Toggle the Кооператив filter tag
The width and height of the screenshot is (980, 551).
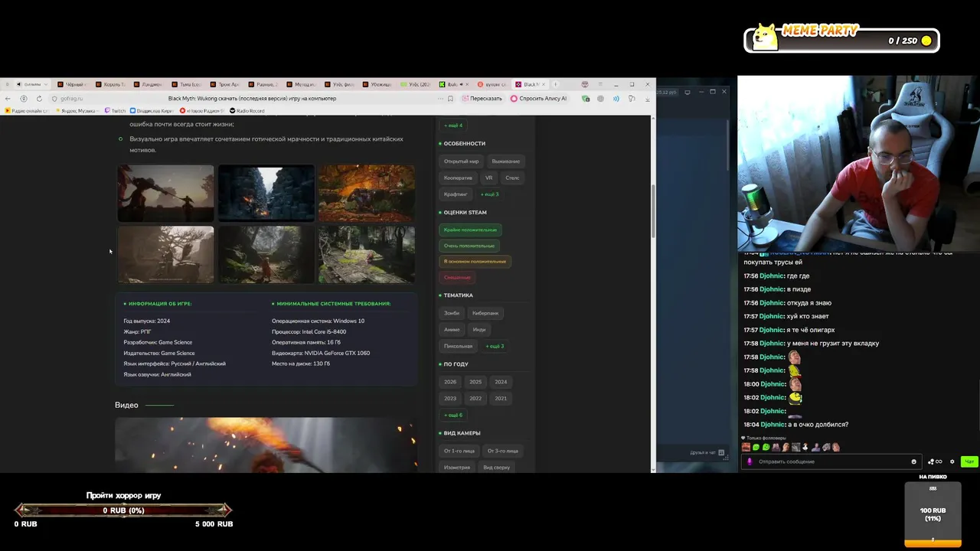[x=458, y=178]
